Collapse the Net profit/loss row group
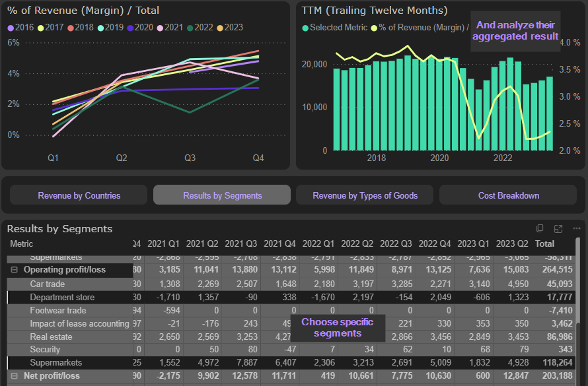 [14, 375]
